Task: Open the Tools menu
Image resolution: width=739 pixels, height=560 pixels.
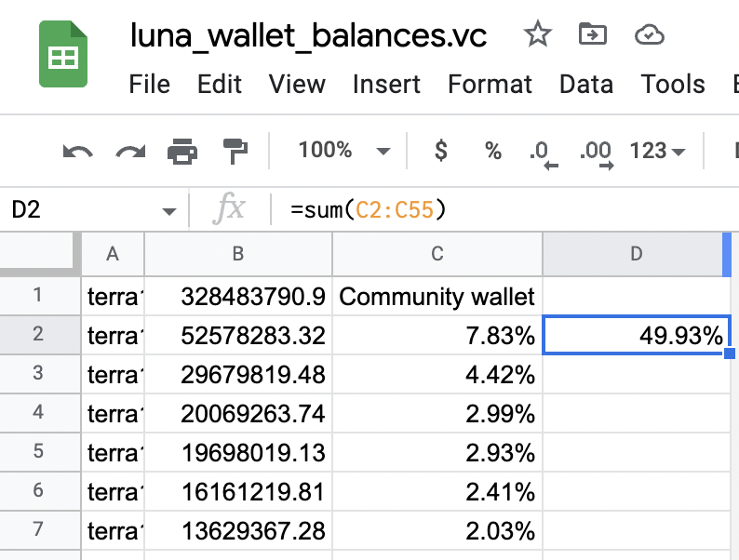Action: (x=673, y=85)
